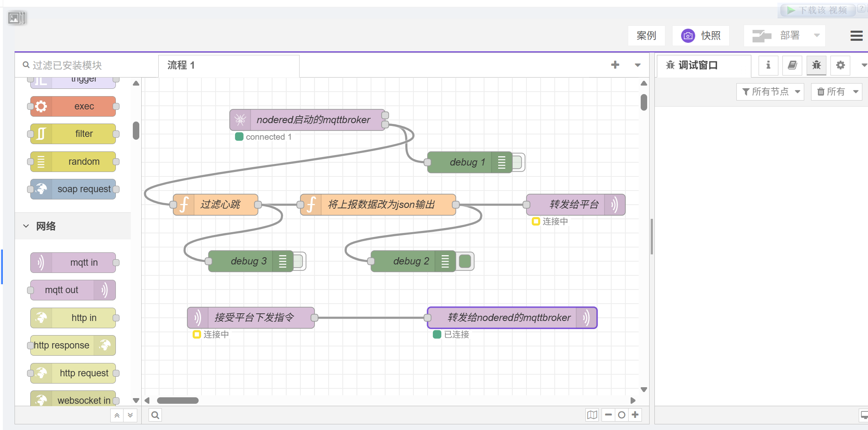Open the help book sidebar icon
This screenshot has height=430, width=868.
click(x=792, y=65)
